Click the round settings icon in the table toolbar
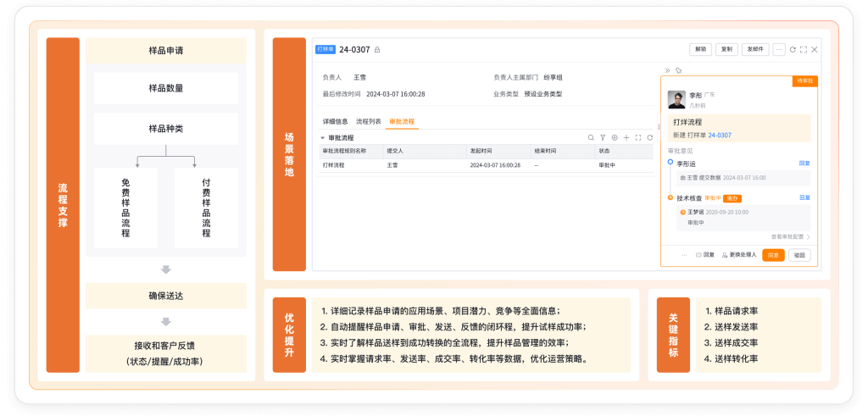 click(615, 137)
